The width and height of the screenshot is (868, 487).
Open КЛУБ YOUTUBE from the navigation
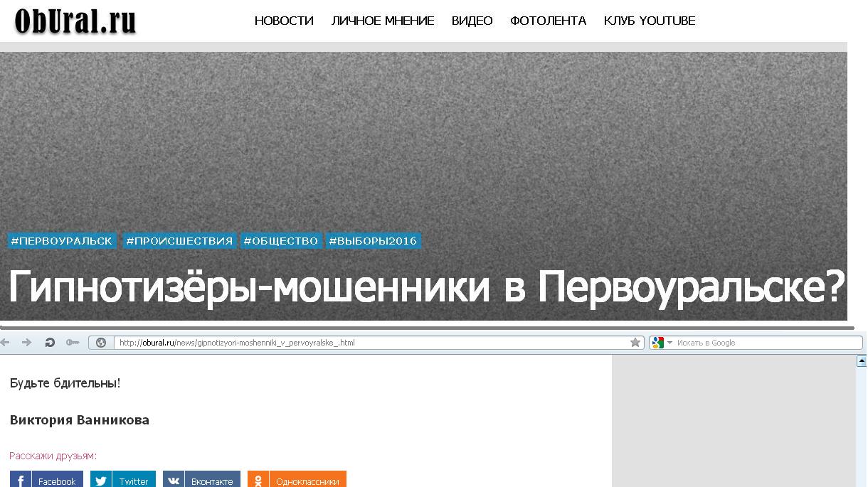click(649, 21)
